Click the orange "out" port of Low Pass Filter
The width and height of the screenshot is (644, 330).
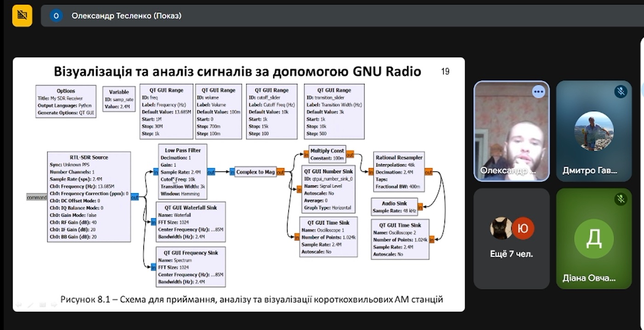pyautogui.click(x=211, y=172)
